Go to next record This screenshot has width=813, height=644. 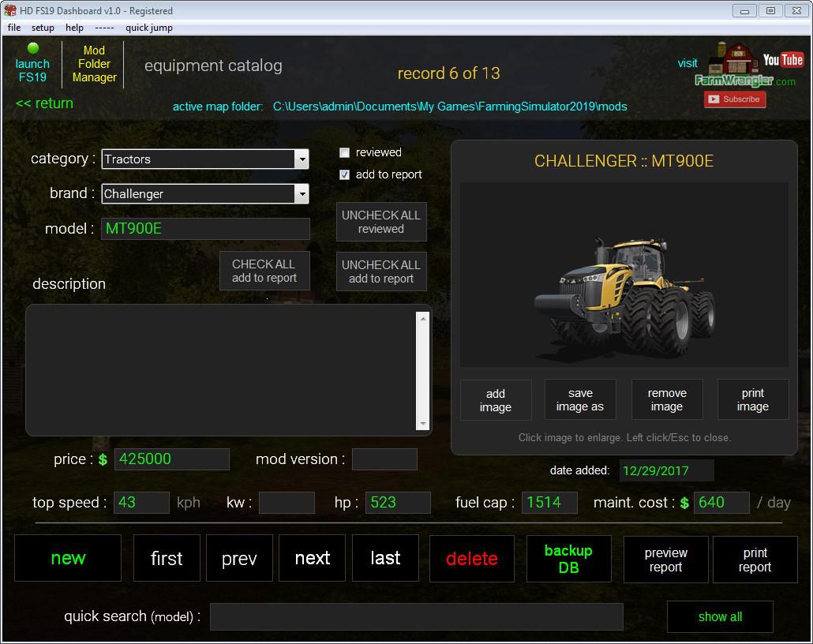(x=312, y=558)
